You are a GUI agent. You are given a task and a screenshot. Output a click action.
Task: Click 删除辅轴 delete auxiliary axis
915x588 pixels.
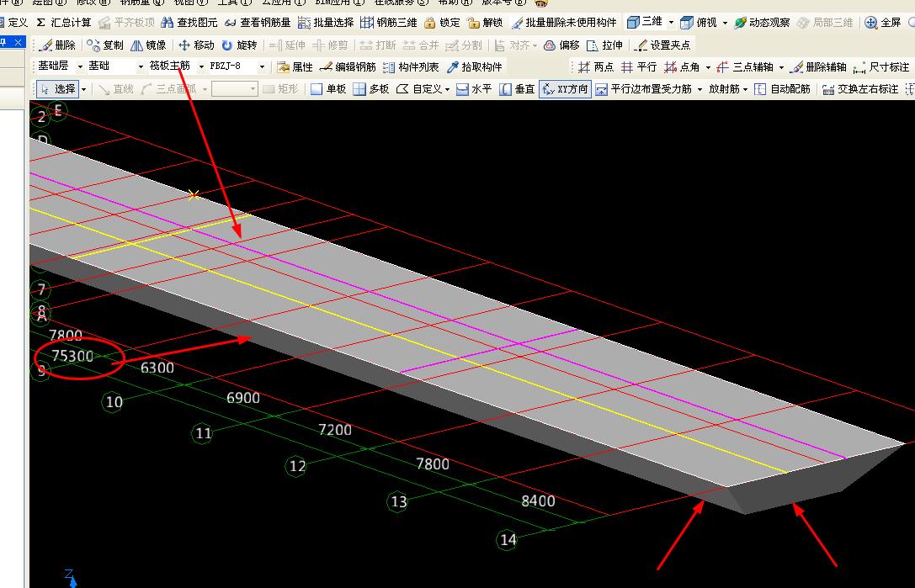pos(817,67)
